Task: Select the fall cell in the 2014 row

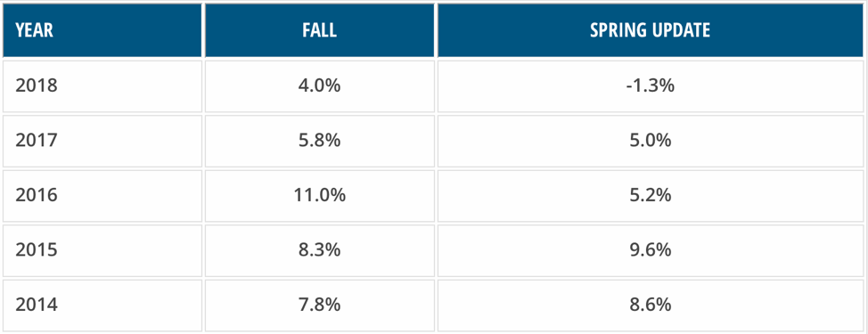Action: [x=320, y=305]
